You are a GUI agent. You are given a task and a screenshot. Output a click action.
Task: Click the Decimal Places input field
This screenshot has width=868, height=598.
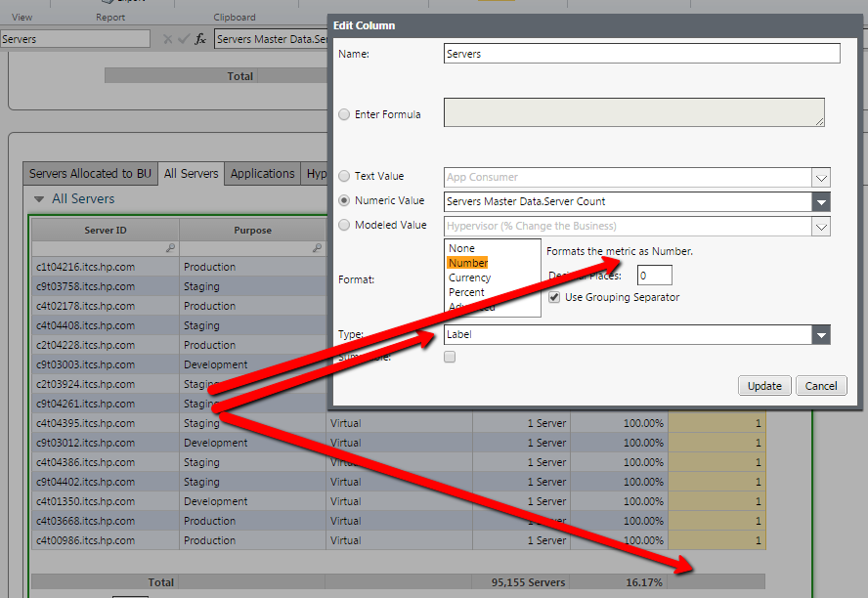click(x=654, y=276)
